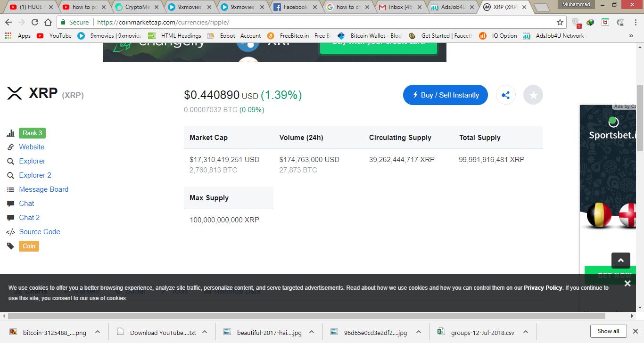Open the YouTube bookmark
This screenshot has width=644, height=343.
(x=54, y=36)
